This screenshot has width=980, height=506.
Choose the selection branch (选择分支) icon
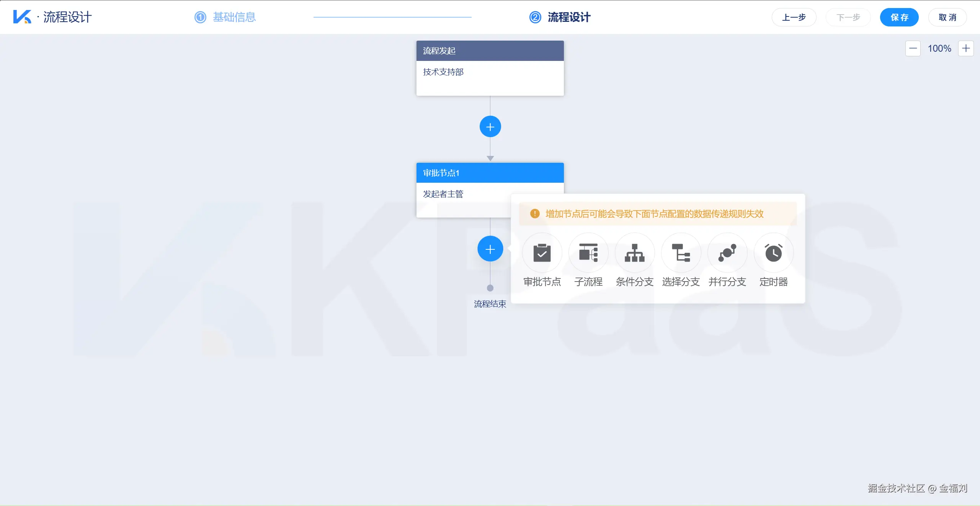tap(681, 253)
